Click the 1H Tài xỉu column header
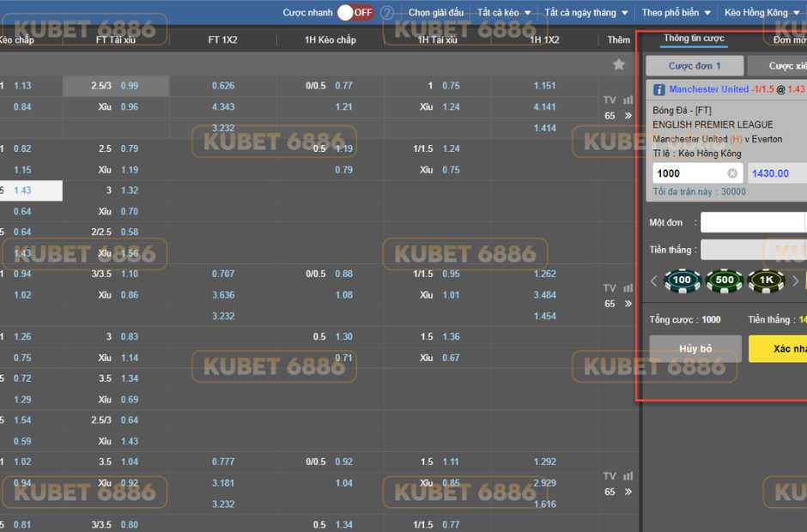This screenshot has width=807, height=532. click(x=438, y=39)
